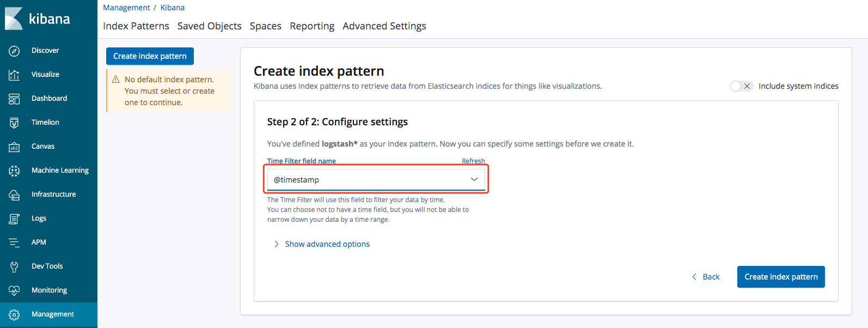Click the Monitoring heartbeat icon
The width and height of the screenshot is (868, 328).
click(14, 290)
